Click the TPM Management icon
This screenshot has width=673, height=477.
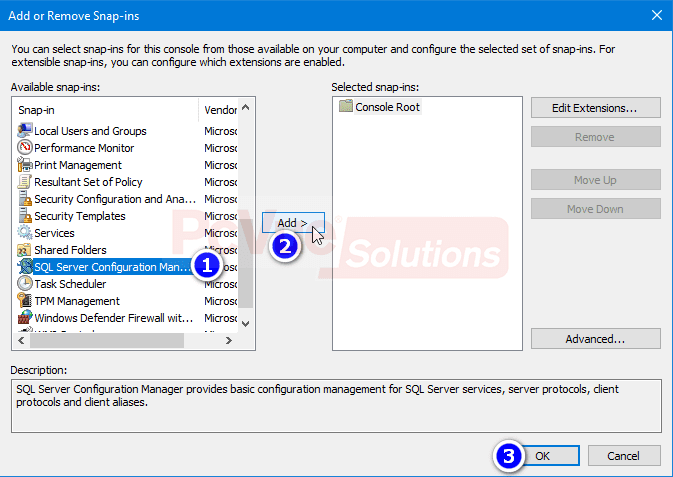tap(24, 301)
